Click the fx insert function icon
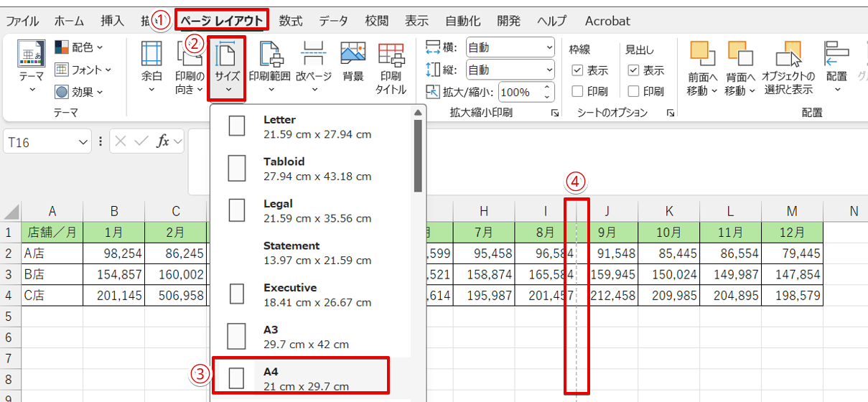This screenshot has height=402, width=868. pyautogui.click(x=163, y=141)
